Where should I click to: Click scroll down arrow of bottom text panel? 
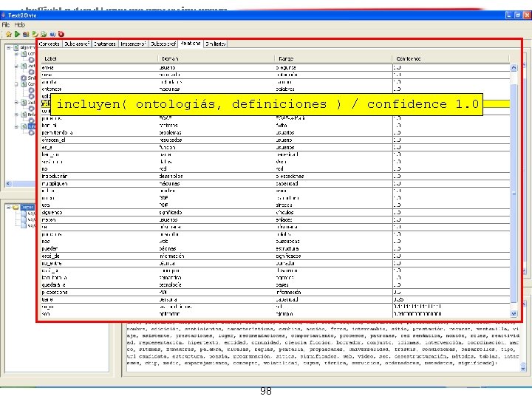point(523,368)
